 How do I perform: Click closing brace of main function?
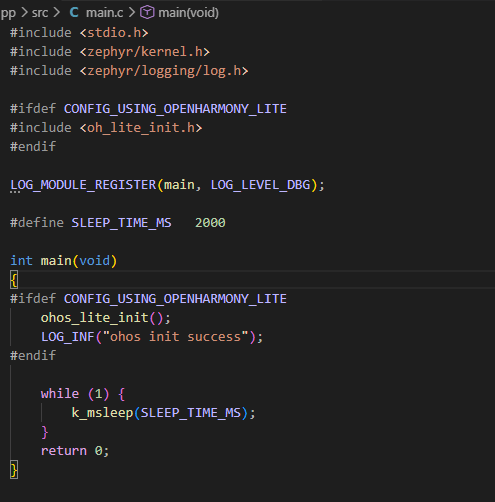click(14, 470)
